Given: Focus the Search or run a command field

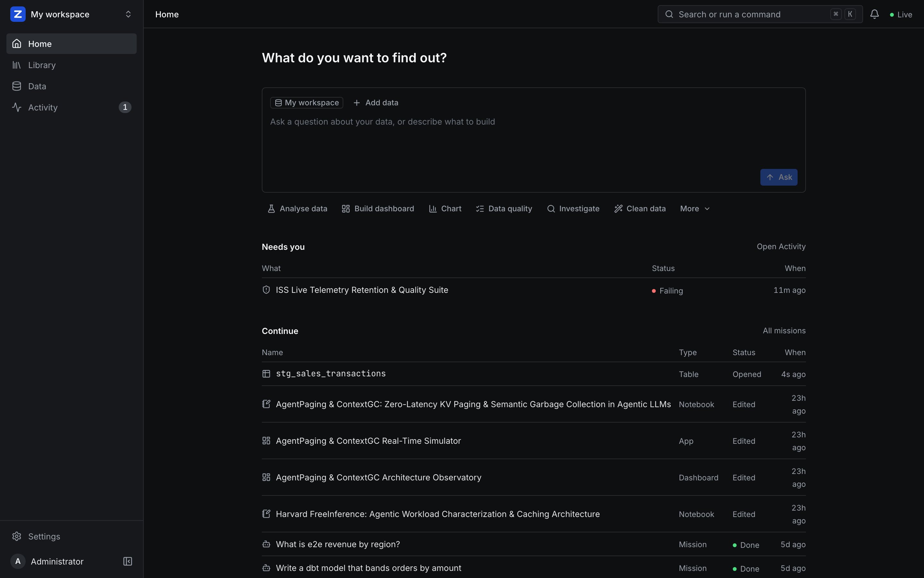Looking at the screenshot, I should [x=760, y=14].
